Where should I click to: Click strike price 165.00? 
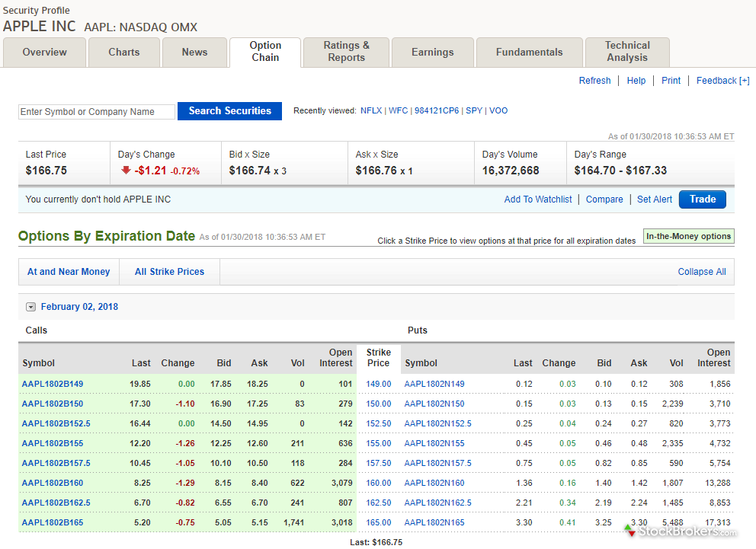(379, 522)
